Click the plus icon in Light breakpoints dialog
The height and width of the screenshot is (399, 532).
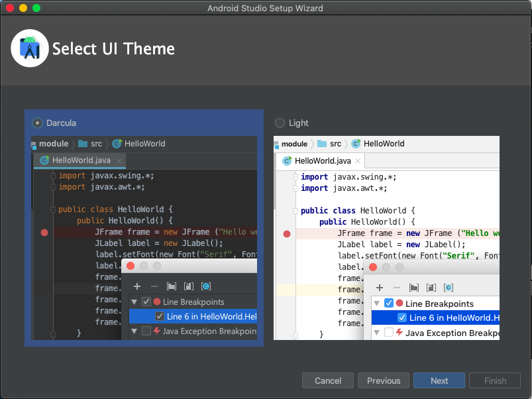[380, 288]
